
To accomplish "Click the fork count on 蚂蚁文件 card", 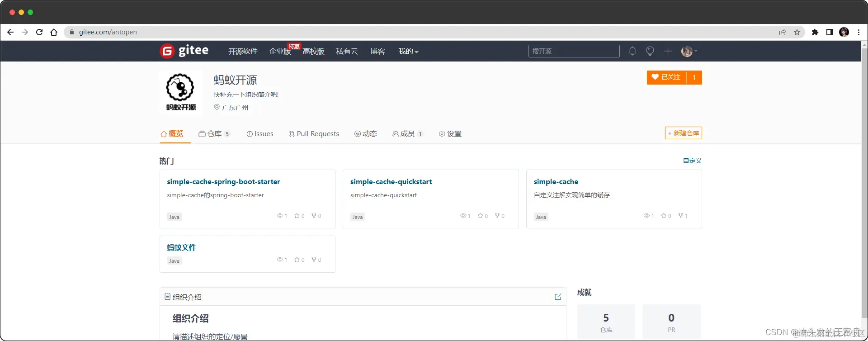I will tap(316, 260).
